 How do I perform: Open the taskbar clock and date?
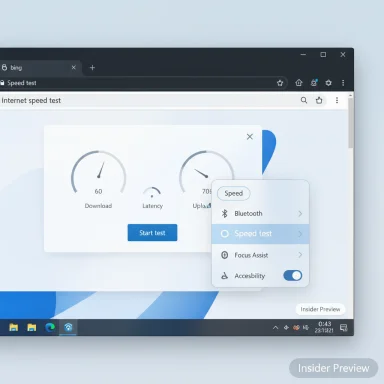[x=324, y=327]
